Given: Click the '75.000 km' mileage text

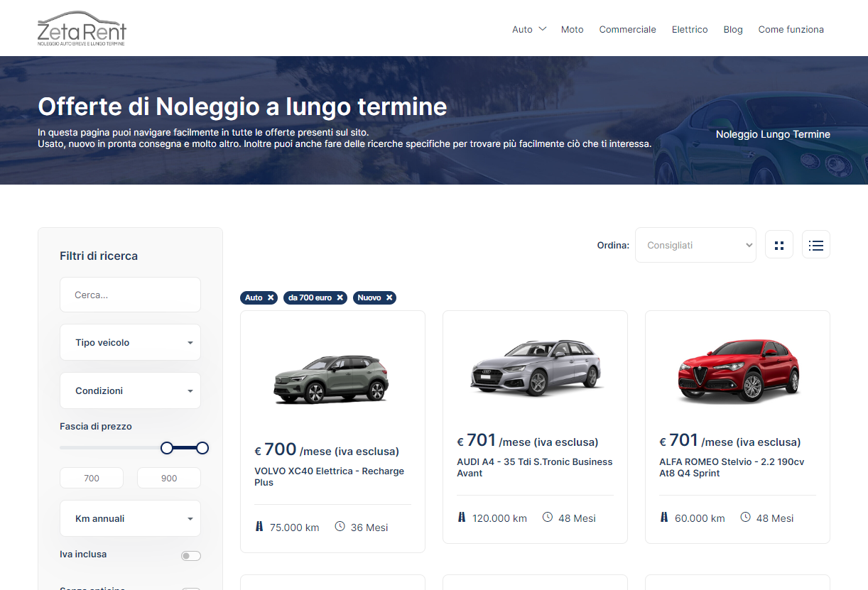Looking at the screenshot, I should coord(295,528).
